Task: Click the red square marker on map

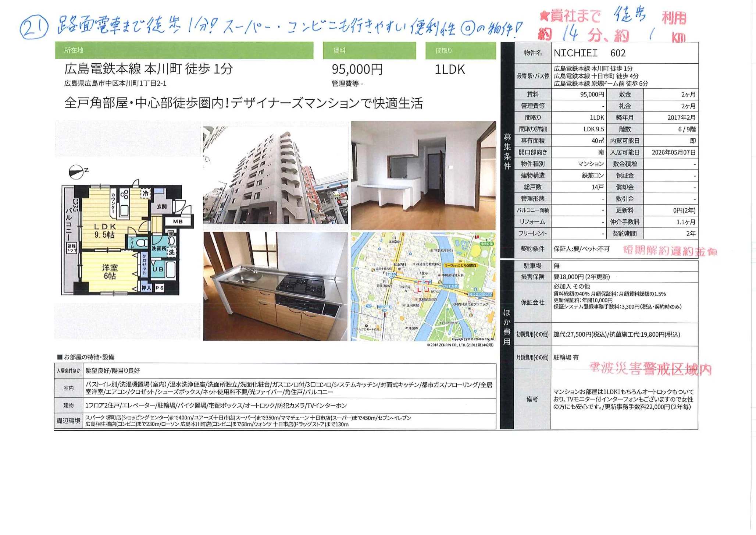Action: 423,287
